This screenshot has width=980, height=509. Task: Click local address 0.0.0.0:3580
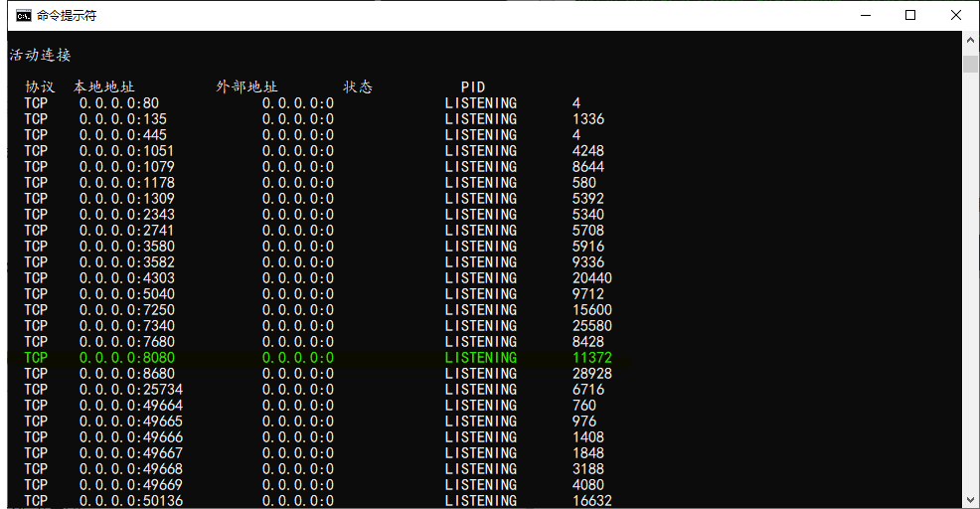point(127,247)
